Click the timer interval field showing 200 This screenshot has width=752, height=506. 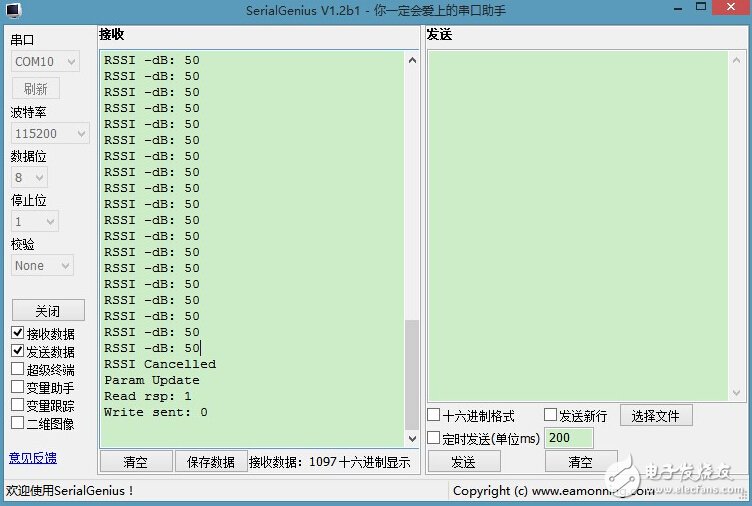coord(569,438)
